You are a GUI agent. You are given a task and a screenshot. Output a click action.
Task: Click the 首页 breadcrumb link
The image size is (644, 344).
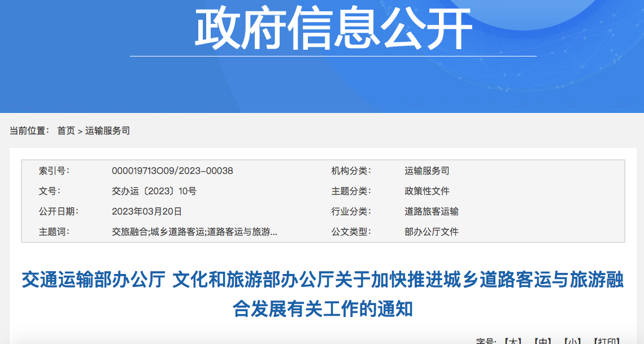click(x=66, y=130)
